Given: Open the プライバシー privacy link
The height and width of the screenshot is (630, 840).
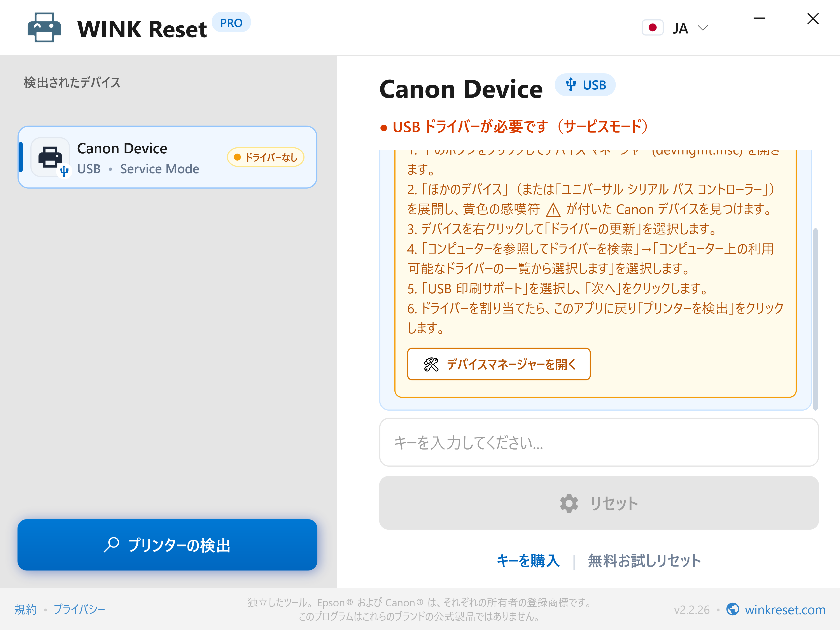Looking at the screenshot, I should pos(79,609).
